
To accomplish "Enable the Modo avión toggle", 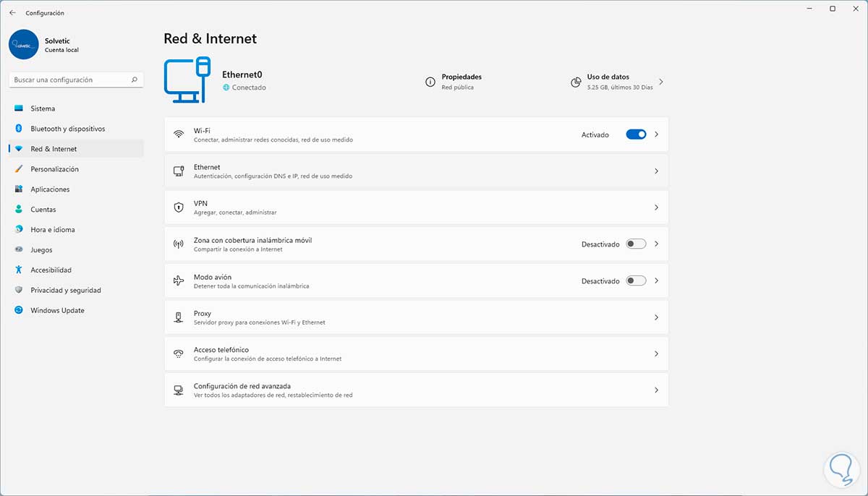I will [x=636, y=281].
